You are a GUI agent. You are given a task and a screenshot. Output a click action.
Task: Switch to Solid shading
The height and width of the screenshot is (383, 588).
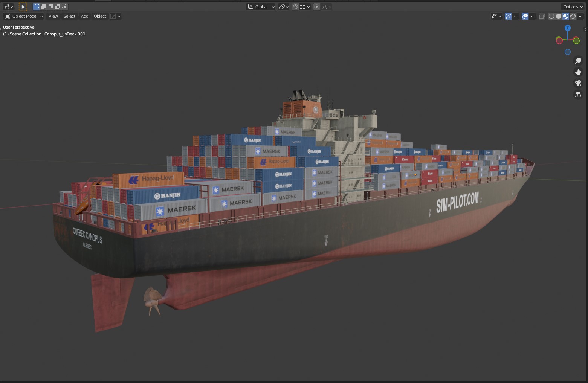point(559,16)
